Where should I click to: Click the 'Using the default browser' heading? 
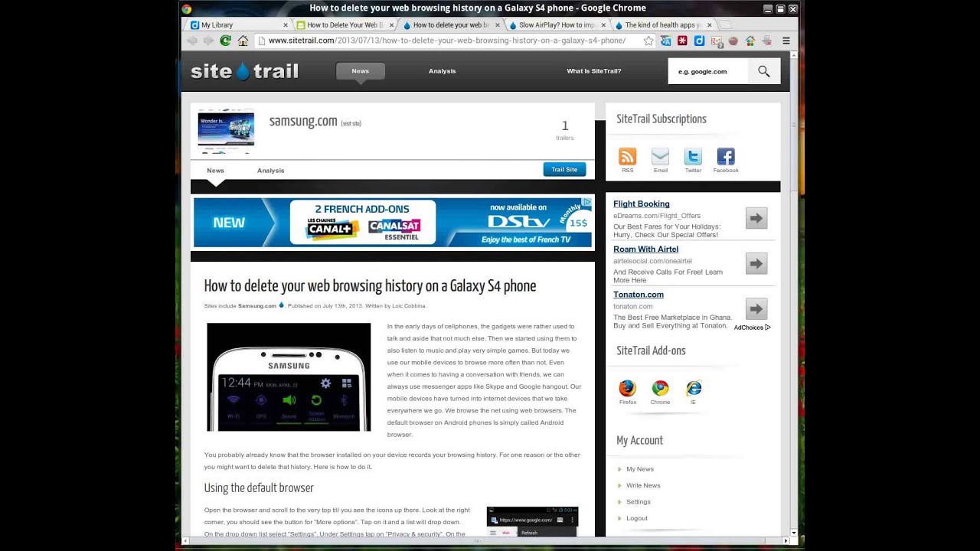(259, 488)
